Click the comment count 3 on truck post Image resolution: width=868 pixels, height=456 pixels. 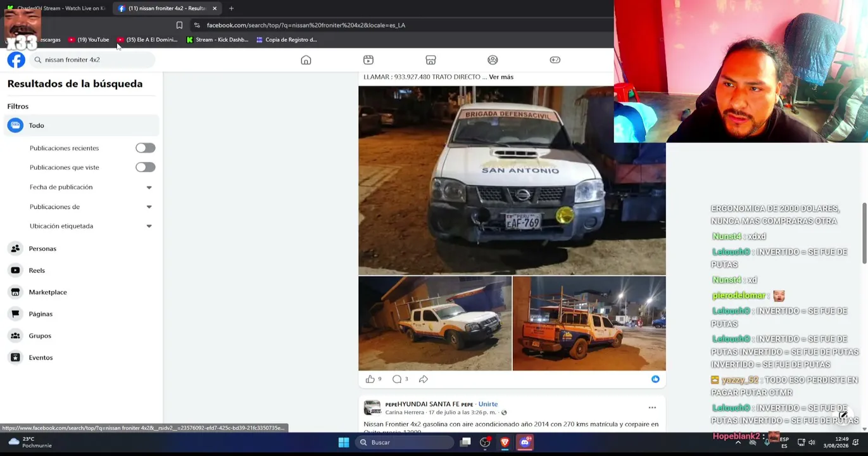coord(406,379)
